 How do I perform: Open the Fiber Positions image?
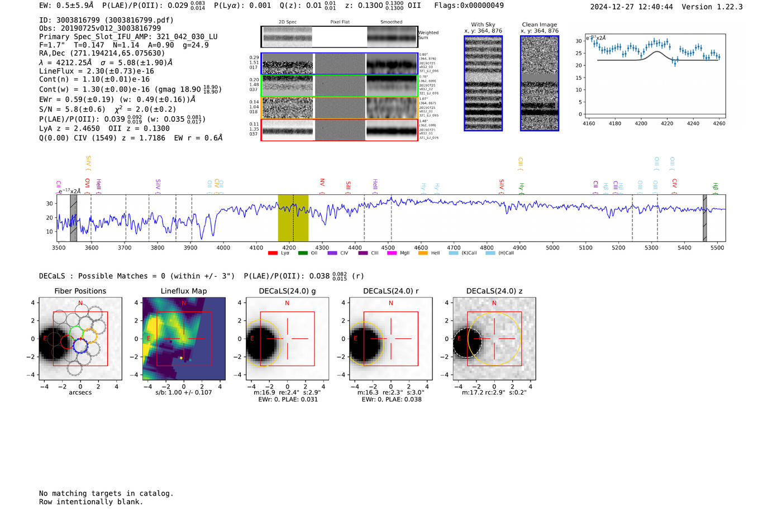(x=80, y=338)
